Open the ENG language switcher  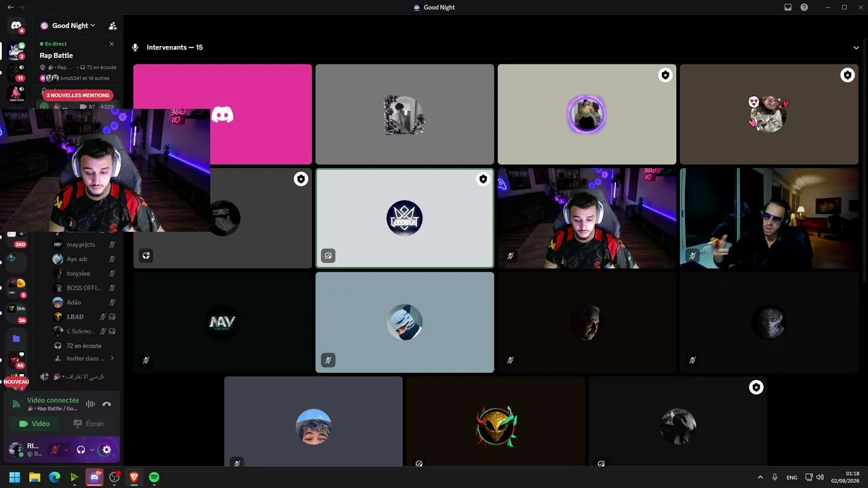coord(792,477)
